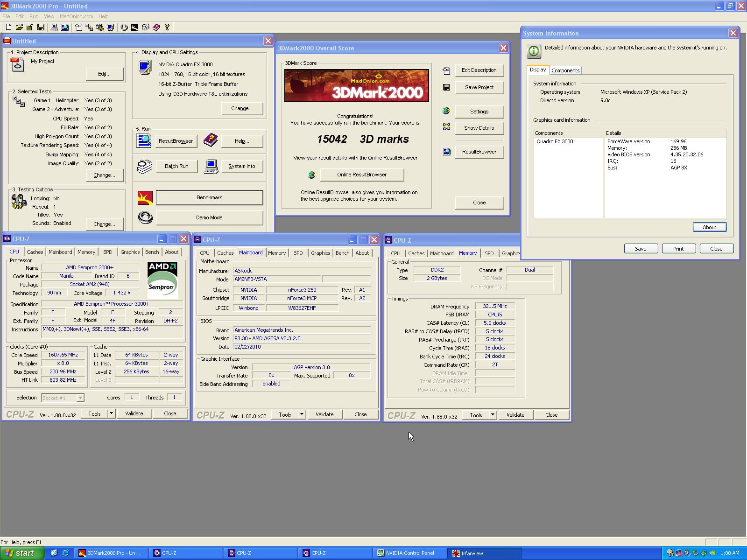Click Show Details button

click(479, 128)
